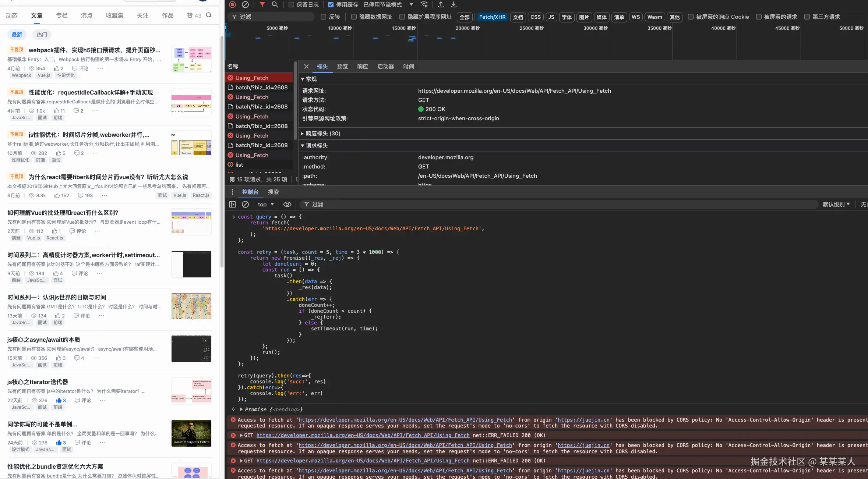Enable blocked requests checkbox

pyautogui.click(x=759, y=17)
